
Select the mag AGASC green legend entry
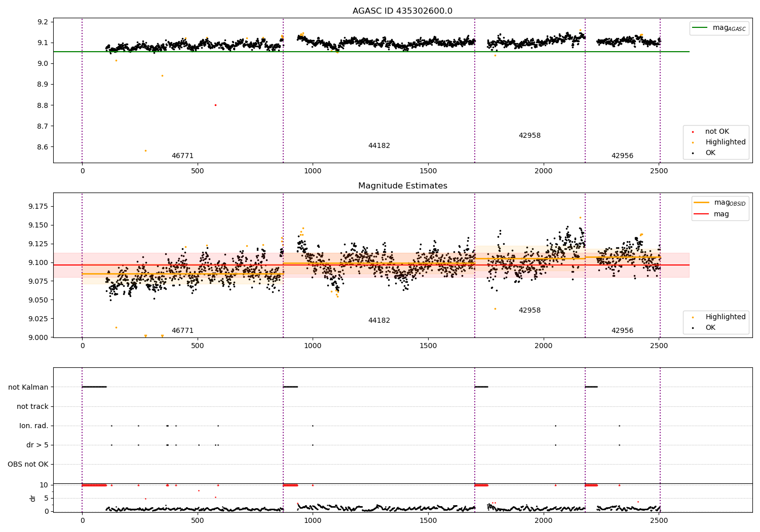point(719,28)
